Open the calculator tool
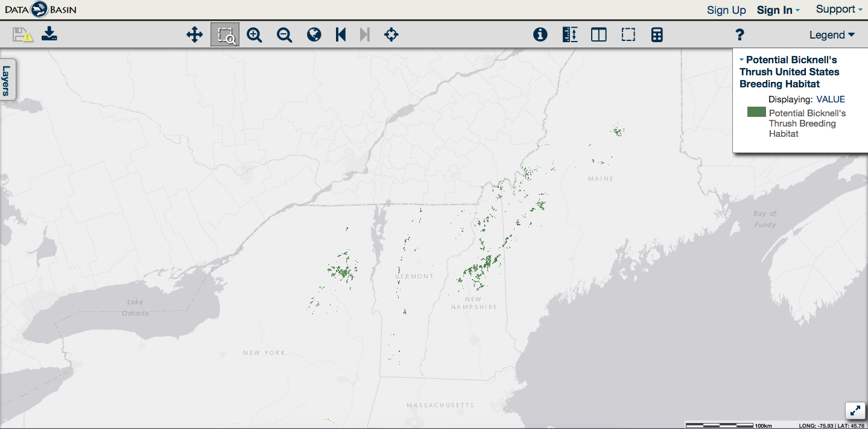This screenshot has width=868, height=429. 657,35
